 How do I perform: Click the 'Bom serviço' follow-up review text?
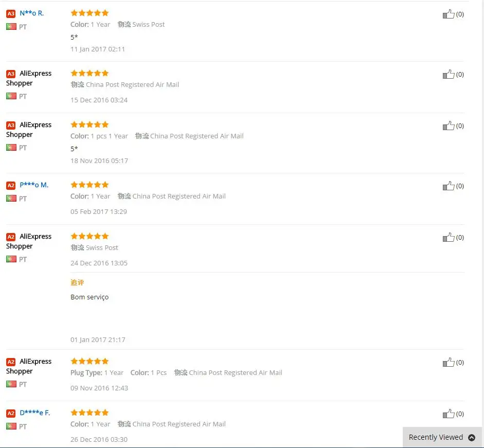(x=89, y=297)
